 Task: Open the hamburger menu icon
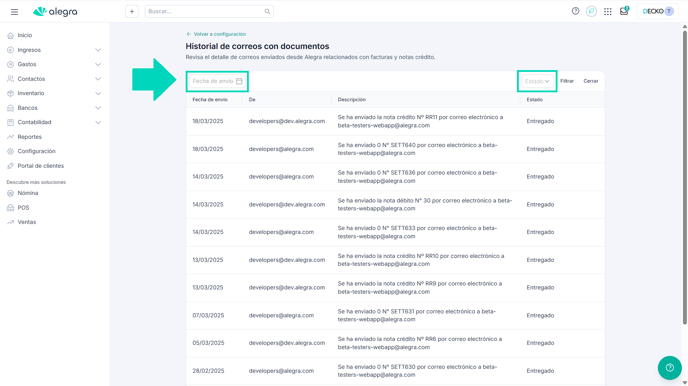[14, 12]
